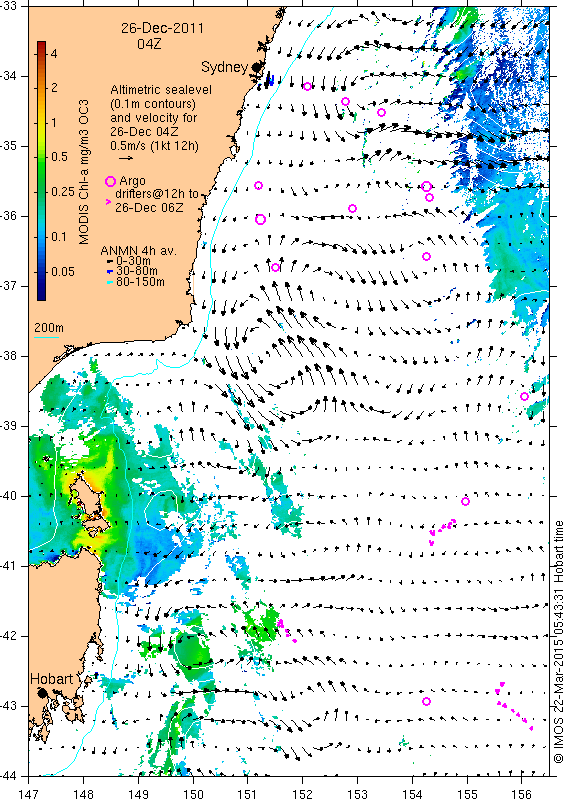Select the drifter track near 155.8E 43S

(514, 707)
